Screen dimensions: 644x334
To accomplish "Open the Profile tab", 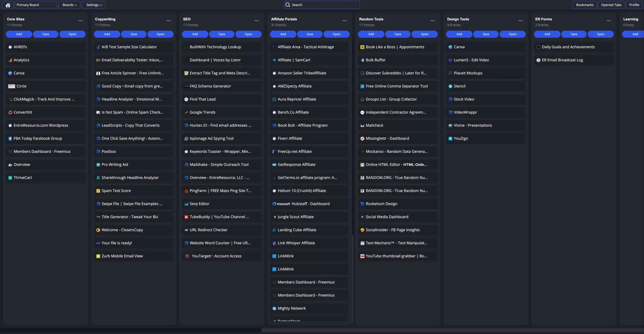I will coord(634,5).
